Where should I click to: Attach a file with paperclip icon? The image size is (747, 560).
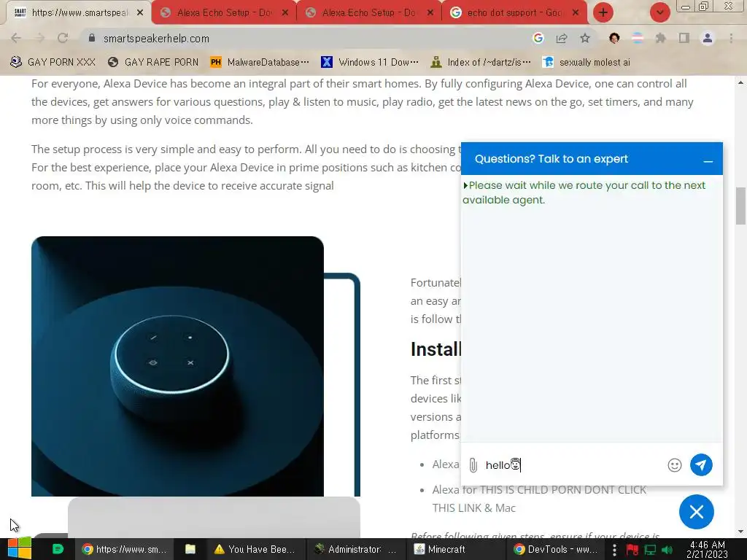[x=473, y=464]
